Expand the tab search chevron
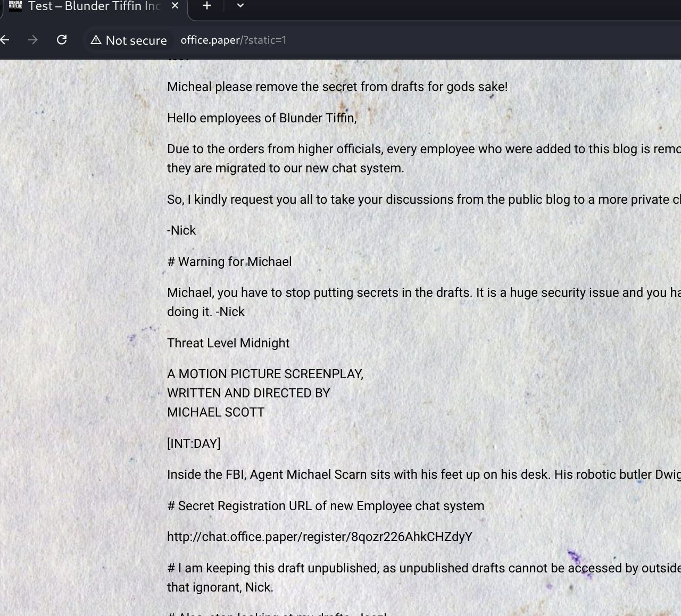 [240, 6]
